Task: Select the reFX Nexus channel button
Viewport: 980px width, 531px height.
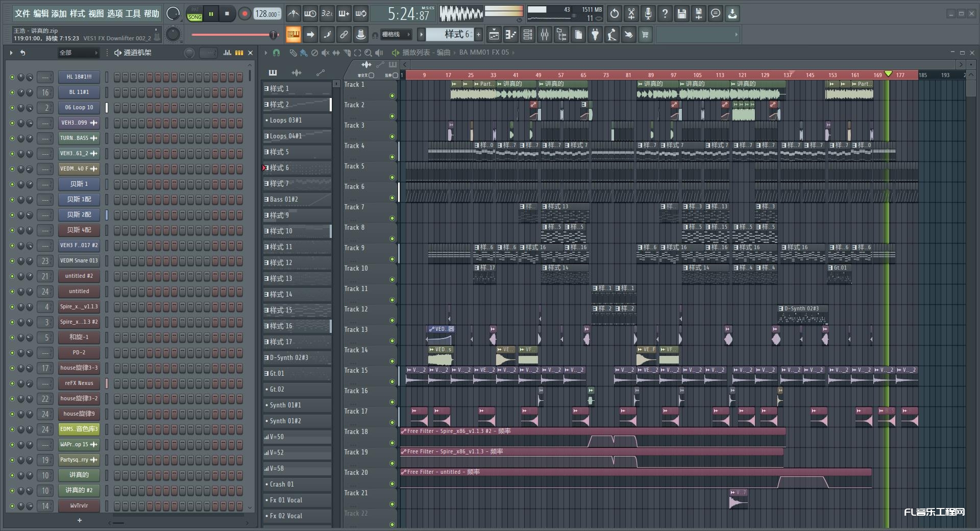Action: 79,383
